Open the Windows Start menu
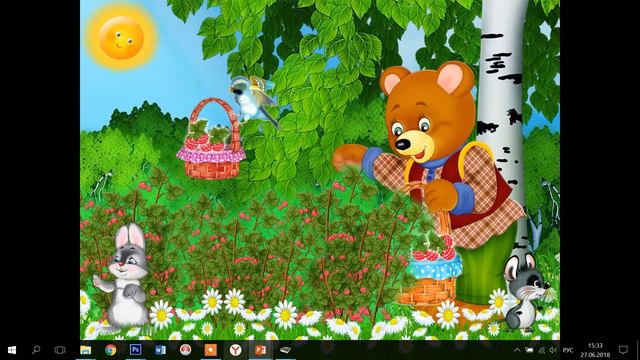Viewport: 640px width, 360px height. click(12, 350)
